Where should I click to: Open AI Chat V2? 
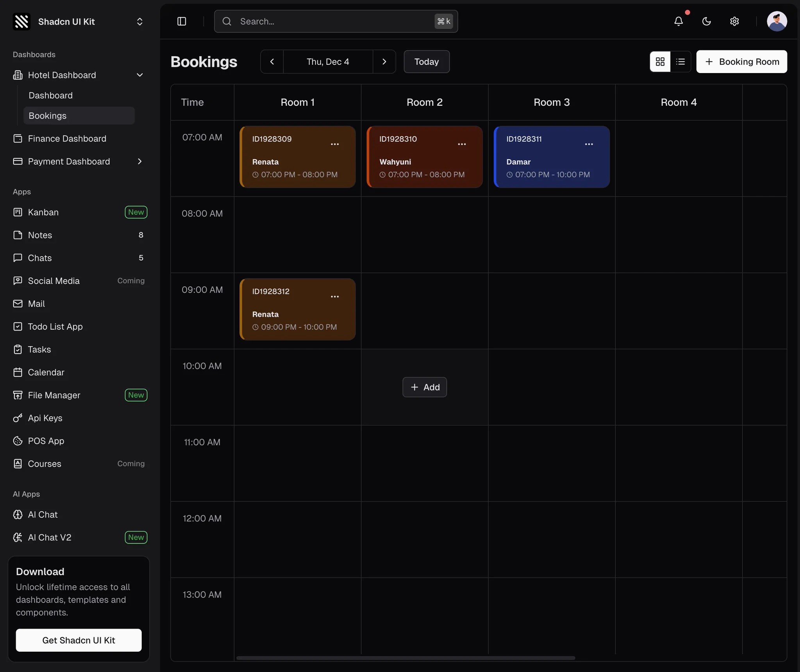tap(78, 537)
